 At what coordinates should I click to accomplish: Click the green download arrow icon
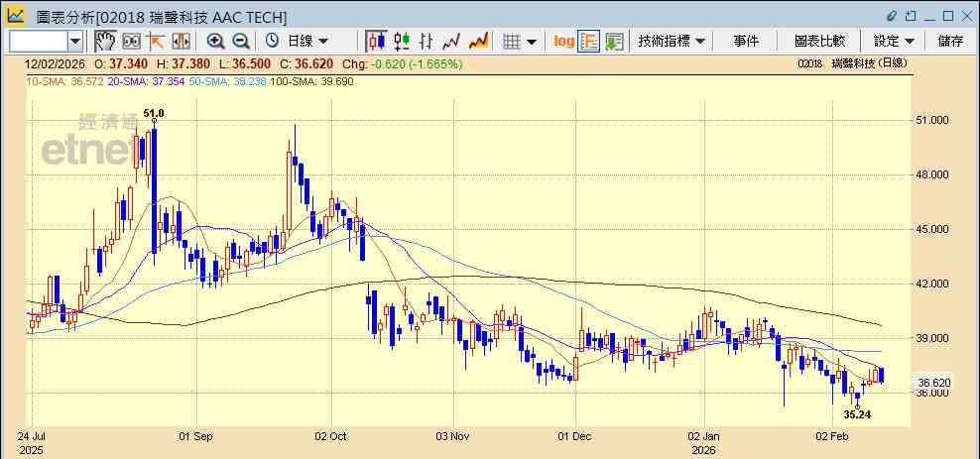coord(614,42)
